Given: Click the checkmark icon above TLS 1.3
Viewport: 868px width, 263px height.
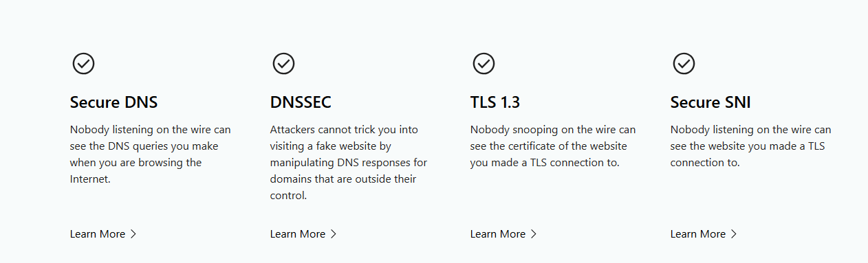Looking at the screenshot, I should pyautogui.click(x=484, y=64).
